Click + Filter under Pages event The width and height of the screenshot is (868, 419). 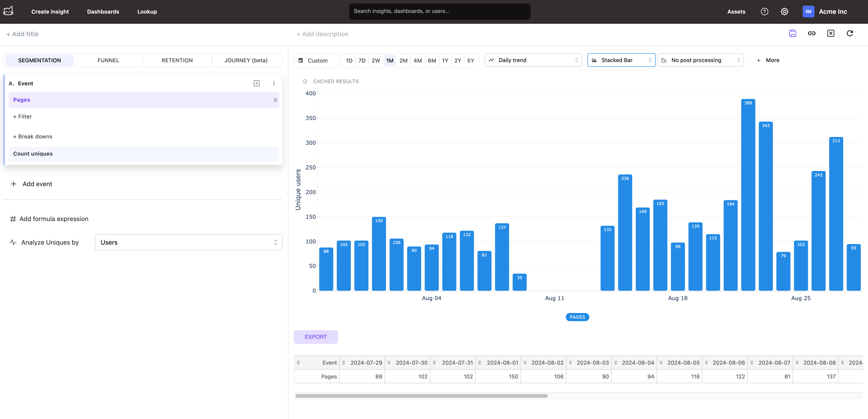pos(22,117)
